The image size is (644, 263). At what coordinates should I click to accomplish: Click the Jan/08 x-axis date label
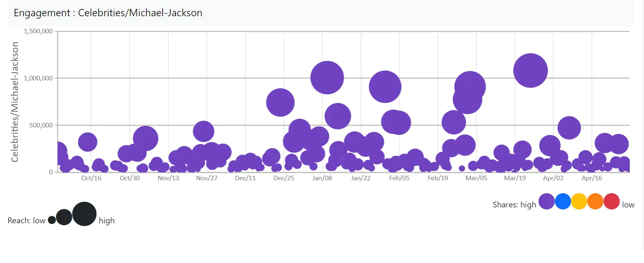point(322,178)
